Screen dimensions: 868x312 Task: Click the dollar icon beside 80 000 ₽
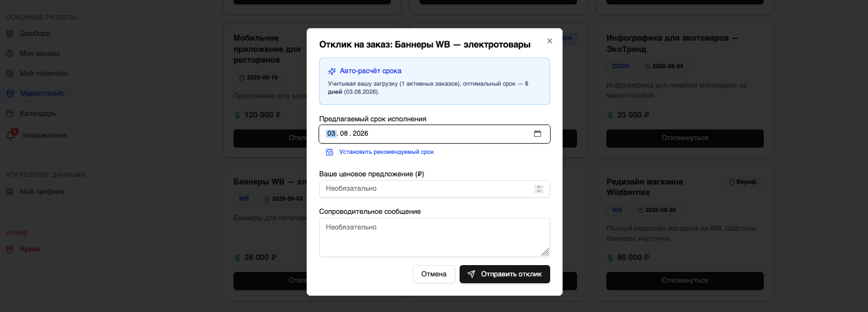(611, 258)
